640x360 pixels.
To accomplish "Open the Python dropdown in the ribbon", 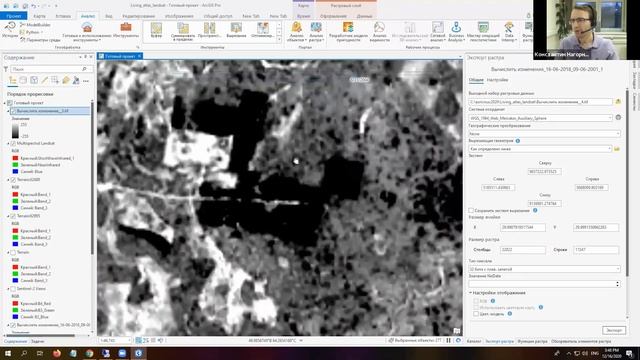I will 32,32.
